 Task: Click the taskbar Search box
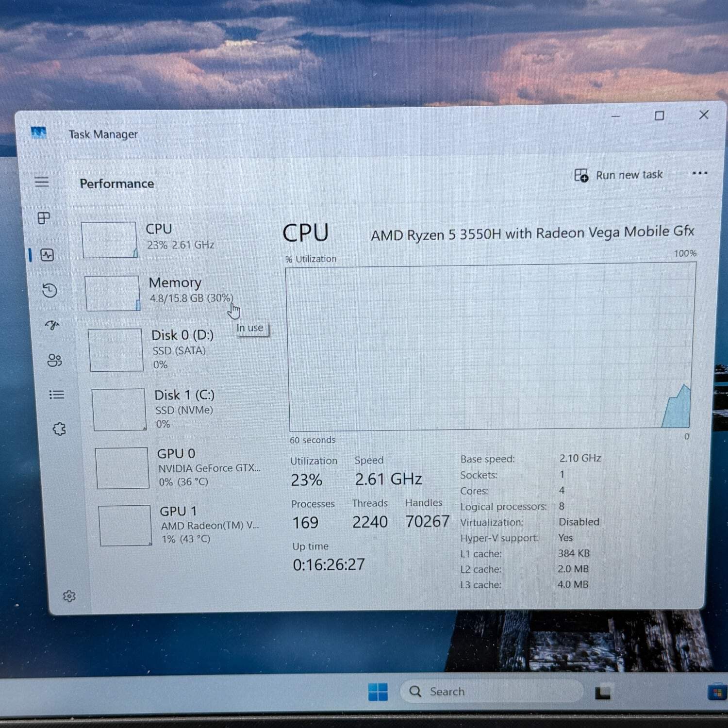(x=491, y=691)
